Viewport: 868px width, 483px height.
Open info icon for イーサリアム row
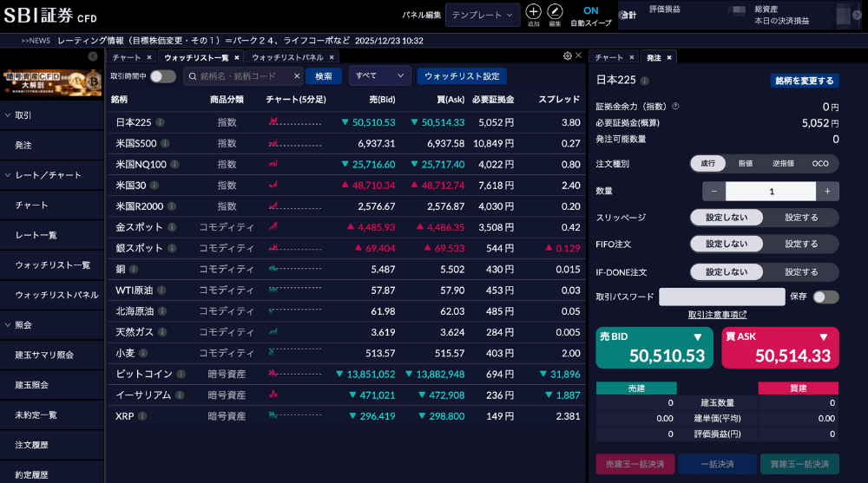180,395
